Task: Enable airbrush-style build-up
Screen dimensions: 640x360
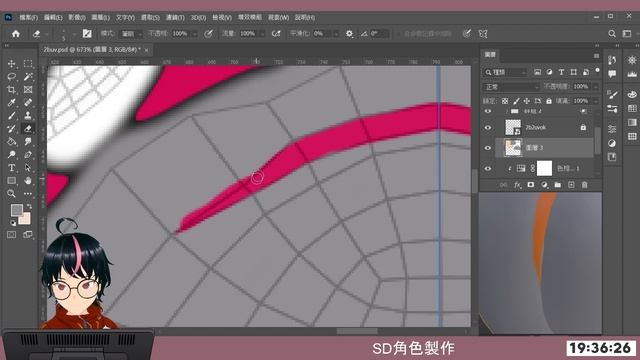Action: tap(276, 34)
